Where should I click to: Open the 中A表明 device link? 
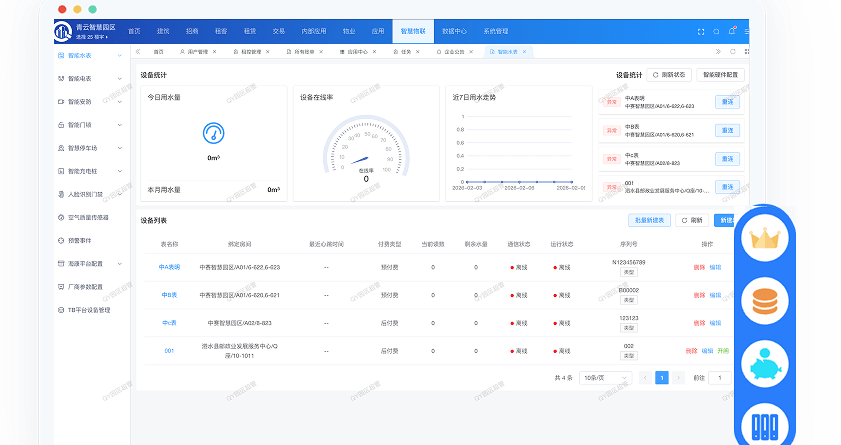tap(169, 267)
